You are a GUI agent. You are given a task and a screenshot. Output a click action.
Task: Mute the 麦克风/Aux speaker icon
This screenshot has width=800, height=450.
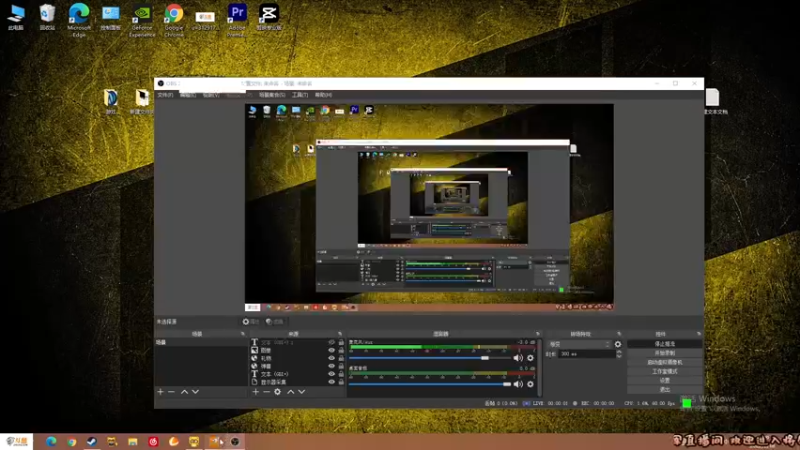tap(518, 358)
